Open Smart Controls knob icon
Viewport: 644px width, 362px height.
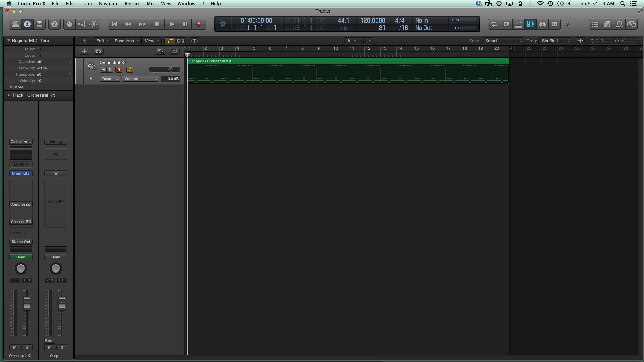point(69,24)
